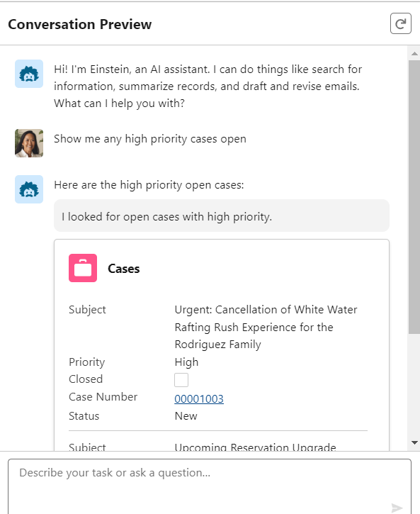The width and height of the screenshot is (420, 514).
Task: Click the send message arrow icon
Action: pyautogui.click(x=397, y=508)
